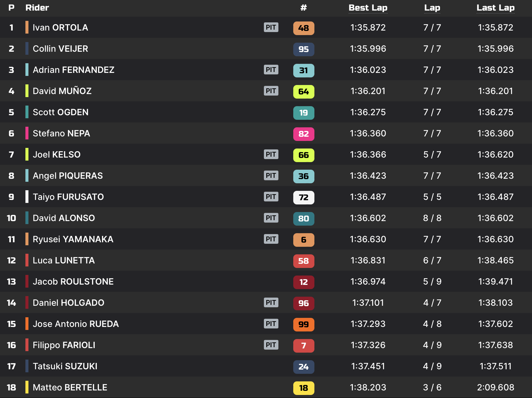This screenshot has width=532, height=398.
Task: Click the Rider column header
Action: pyautogui.click(x=37, y=8)
